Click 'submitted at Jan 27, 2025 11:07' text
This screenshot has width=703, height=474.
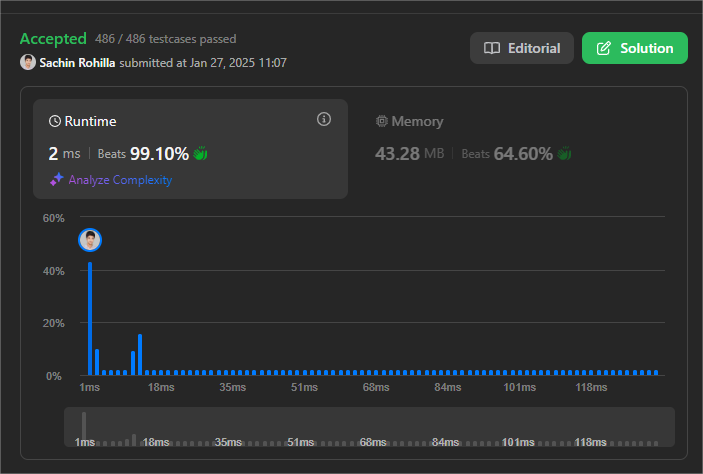(203, 63)
